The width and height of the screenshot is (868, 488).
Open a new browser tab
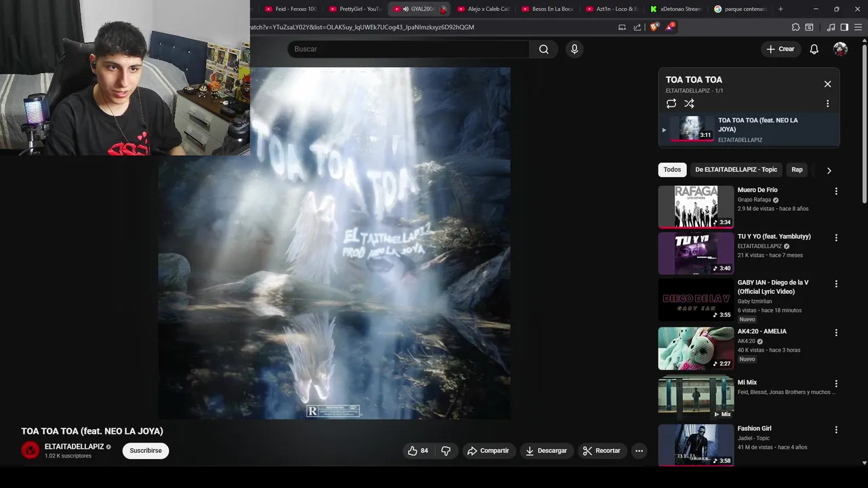point(781,9)
